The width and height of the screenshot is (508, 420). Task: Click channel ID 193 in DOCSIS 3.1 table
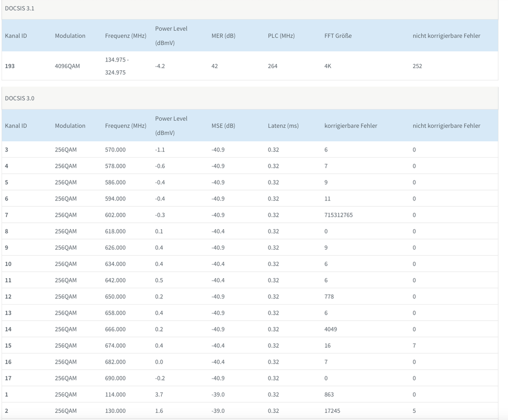tap(10, 66)
